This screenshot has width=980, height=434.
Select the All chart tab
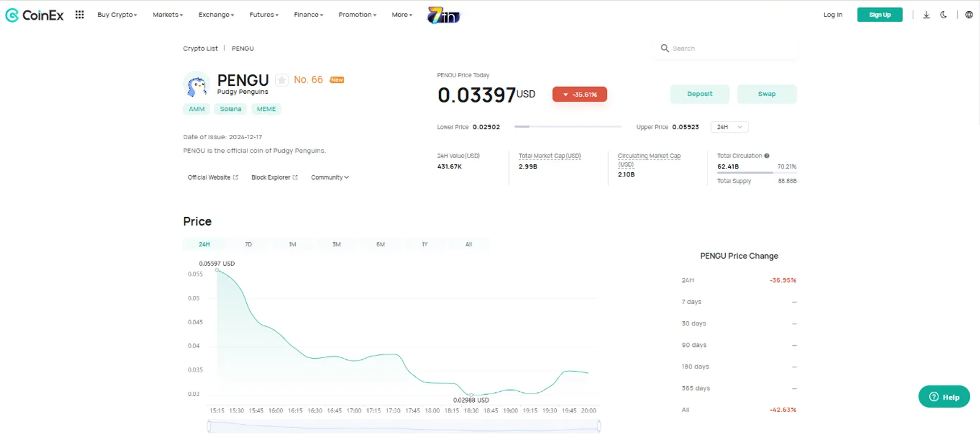click(x=469, y=244)
